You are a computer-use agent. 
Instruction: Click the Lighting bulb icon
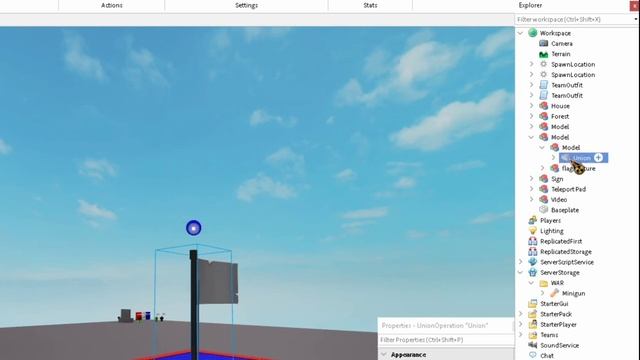point(532,231)
